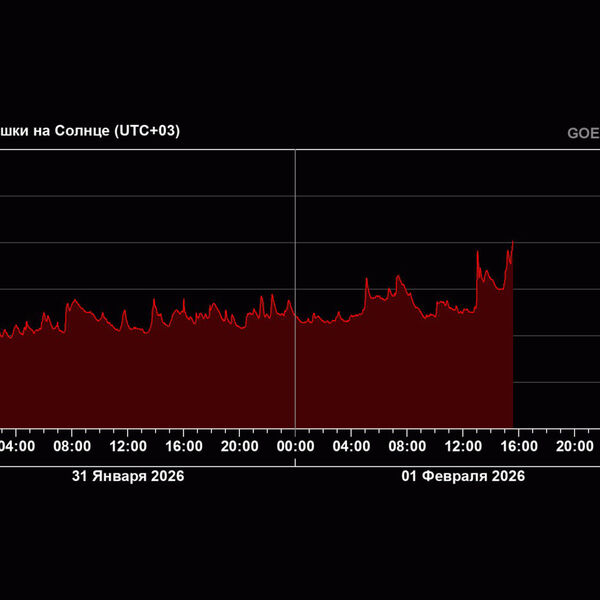Click the 08:00 tick label on 31 January
The height and width of the screenshot is (600, 600).
pyautogui.click(x=72, y=446)
